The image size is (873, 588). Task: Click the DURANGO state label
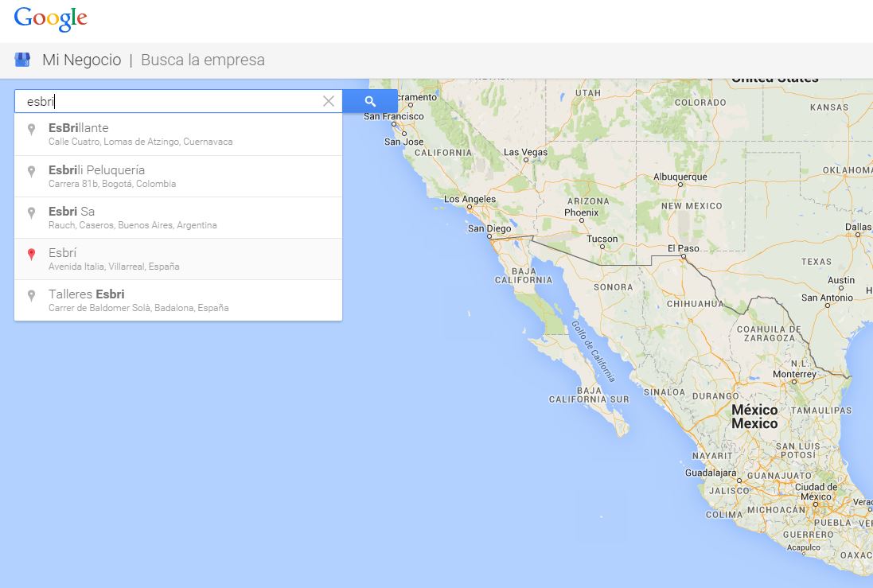(715, 396)
